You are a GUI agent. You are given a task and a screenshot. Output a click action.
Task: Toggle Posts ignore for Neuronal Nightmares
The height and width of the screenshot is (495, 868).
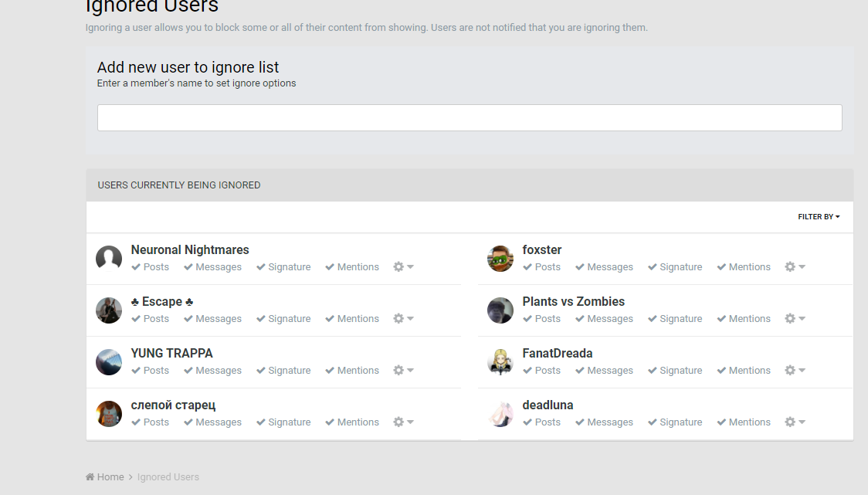coord(151,267)
